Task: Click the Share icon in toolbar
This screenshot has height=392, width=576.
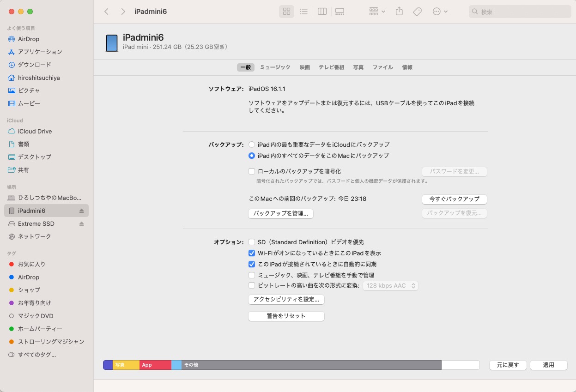Action: pyautogui.click(x=400, y=12)
